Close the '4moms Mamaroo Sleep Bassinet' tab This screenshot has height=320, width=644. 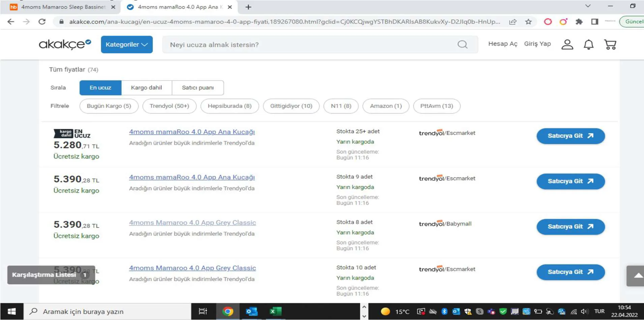tap(113, 7)
